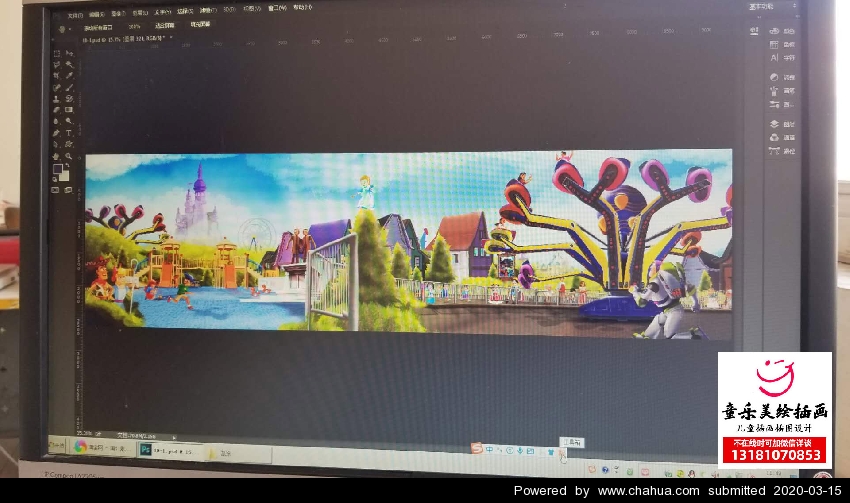Select the Lasso tool

(x=56, y=65)
